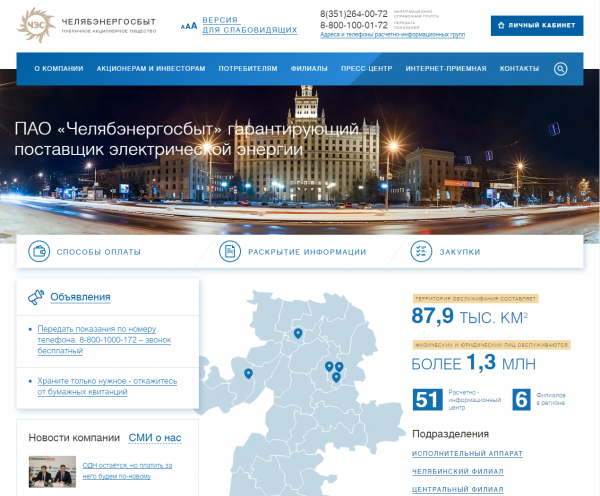Open the Филиалы menu
This screenshot has width=600, height=496.
coord(309,69)
